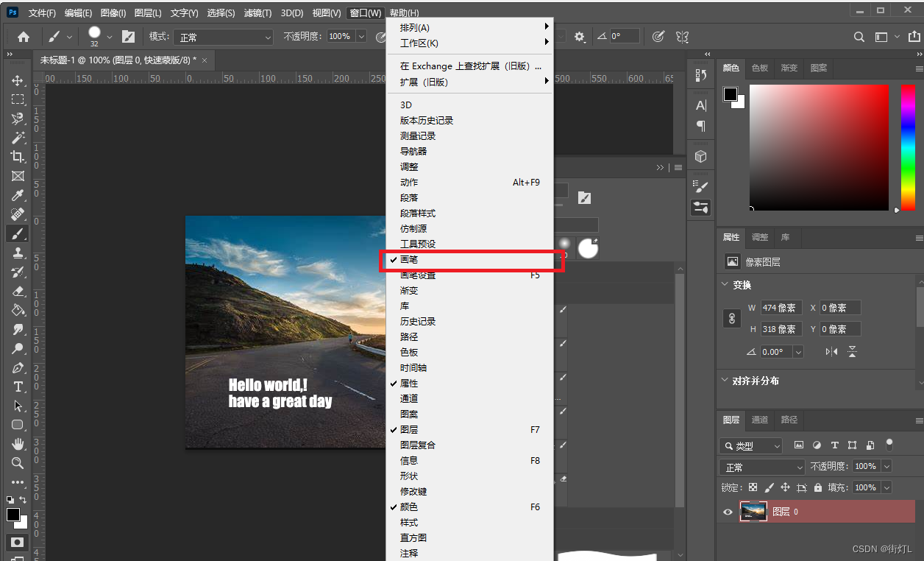Select the Eyedropper tool

(18, 195)
